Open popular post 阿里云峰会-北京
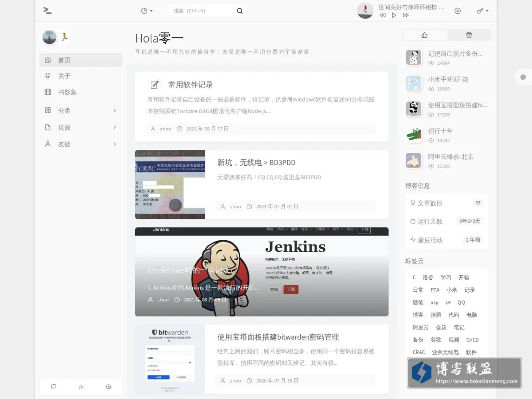 [x=450, y=156]
